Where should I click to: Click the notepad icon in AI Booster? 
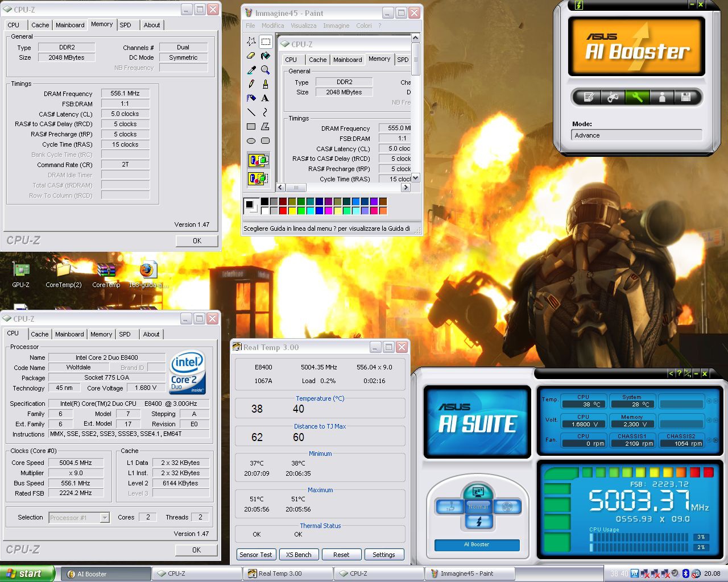click(x=589, y=97)
